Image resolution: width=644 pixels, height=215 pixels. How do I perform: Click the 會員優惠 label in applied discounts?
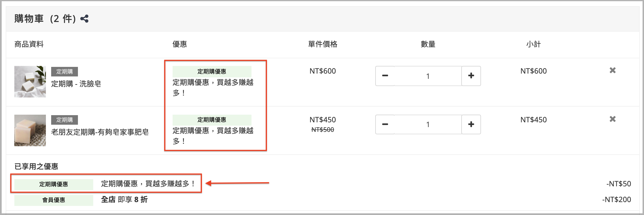click(54, 200)
